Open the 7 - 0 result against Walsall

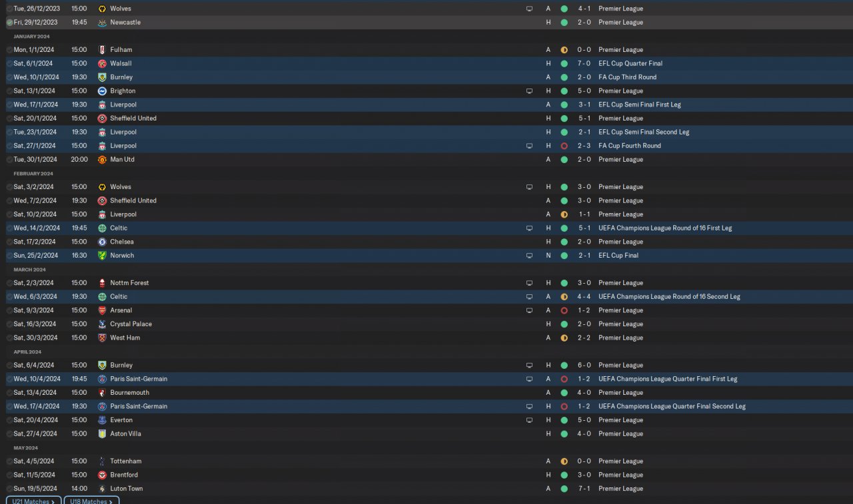[584, 64]
